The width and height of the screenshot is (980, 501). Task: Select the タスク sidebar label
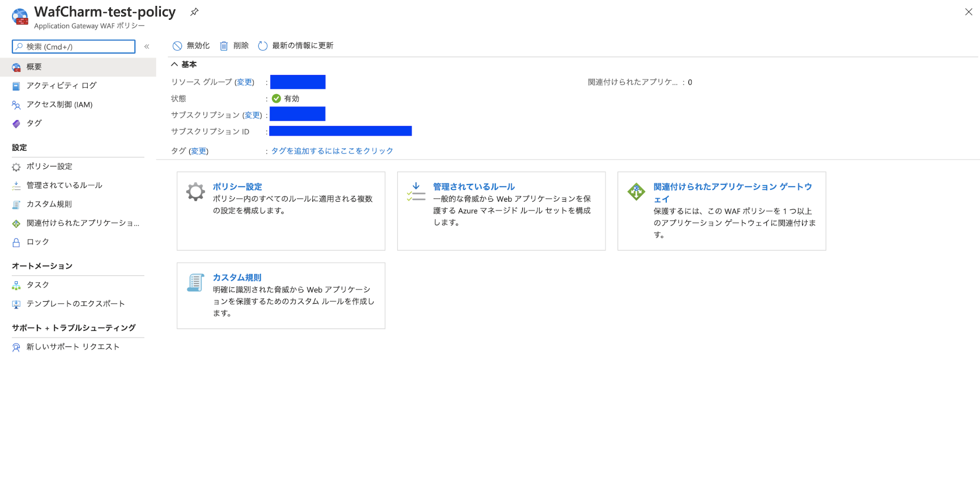pyautogui.click(x=38, y=285)
